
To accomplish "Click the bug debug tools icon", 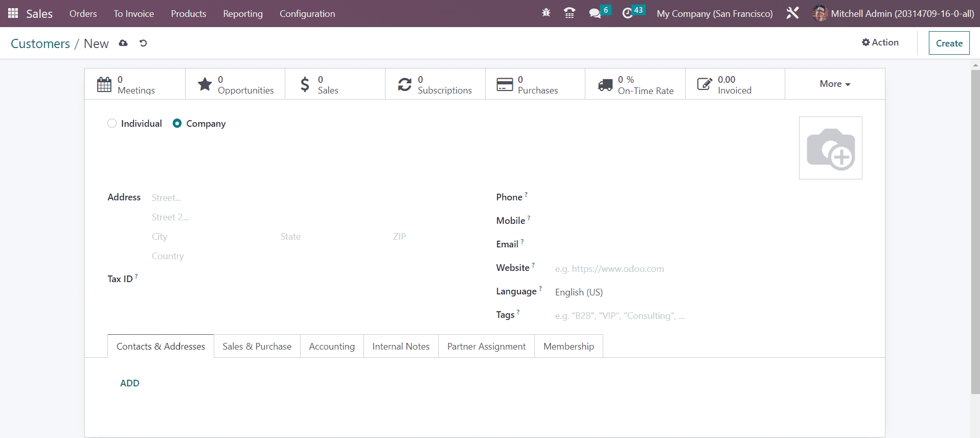I will 546,13.
